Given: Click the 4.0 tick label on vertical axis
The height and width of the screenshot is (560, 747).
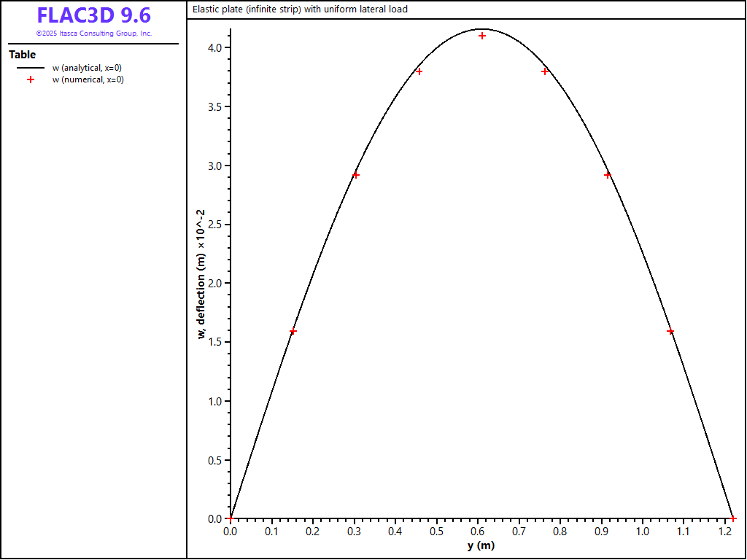Looking at the screenshot, I should [214, 48].
